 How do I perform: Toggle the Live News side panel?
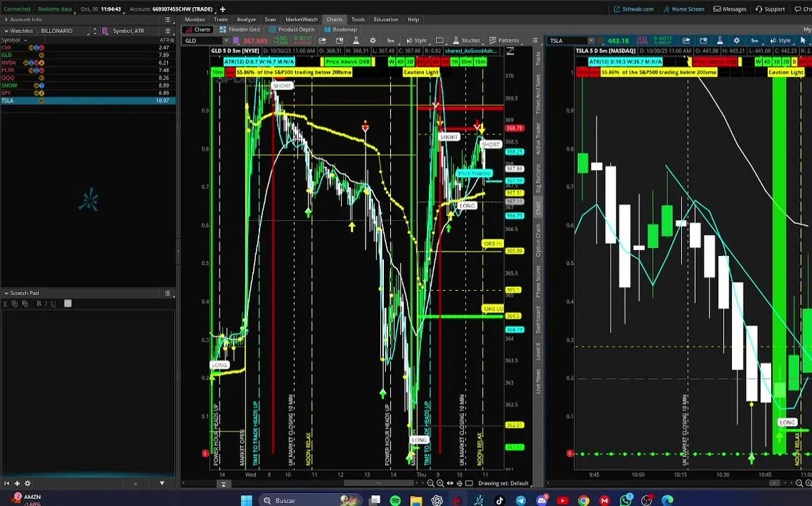pyautogui.click(x=538, y=381)
